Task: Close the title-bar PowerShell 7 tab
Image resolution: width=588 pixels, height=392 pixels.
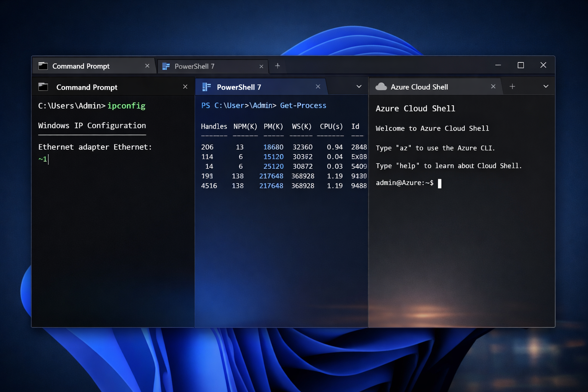Action: pos(261,66)
